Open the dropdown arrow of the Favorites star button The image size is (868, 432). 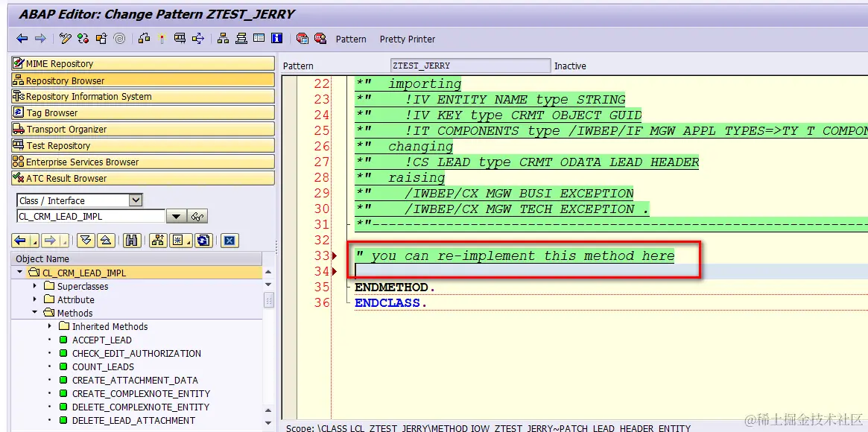(x=190, y=242)
